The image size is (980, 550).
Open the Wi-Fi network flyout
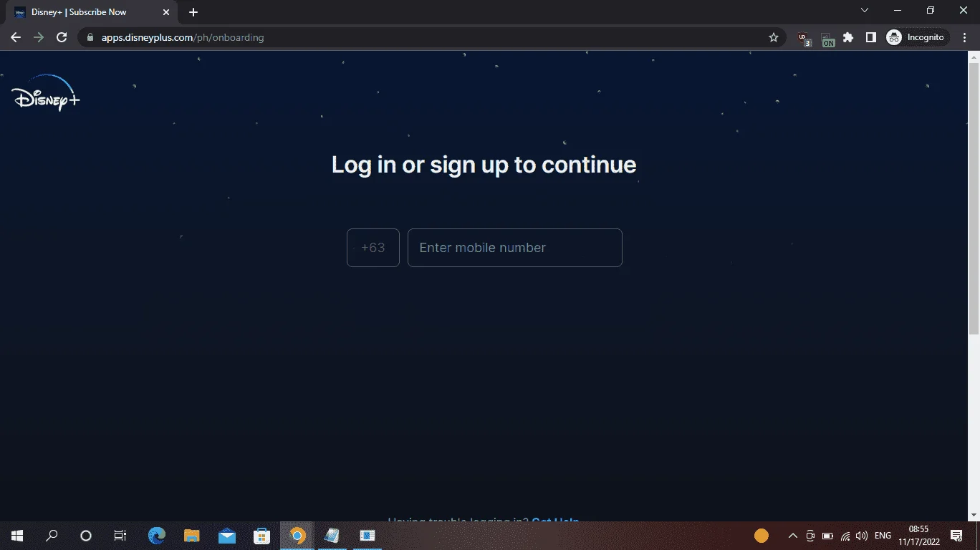click(x=845, y=536)
